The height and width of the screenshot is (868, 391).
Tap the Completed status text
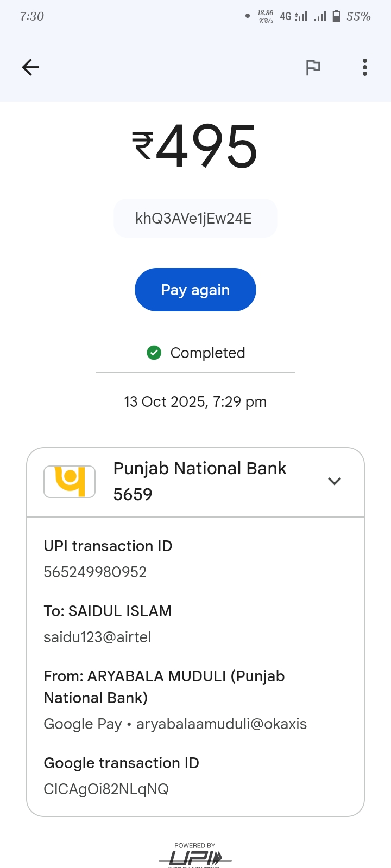pyautogui.click(x=207, y=353)
